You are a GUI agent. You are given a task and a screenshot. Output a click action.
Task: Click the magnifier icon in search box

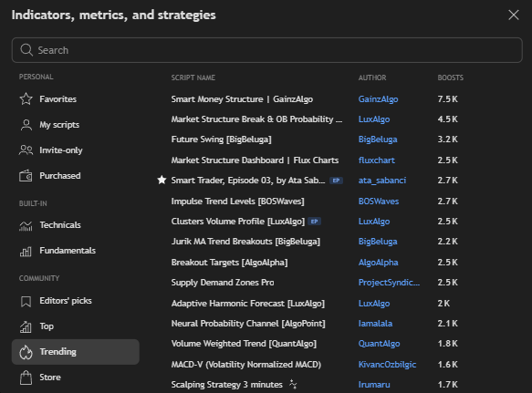tap(26, 50)
